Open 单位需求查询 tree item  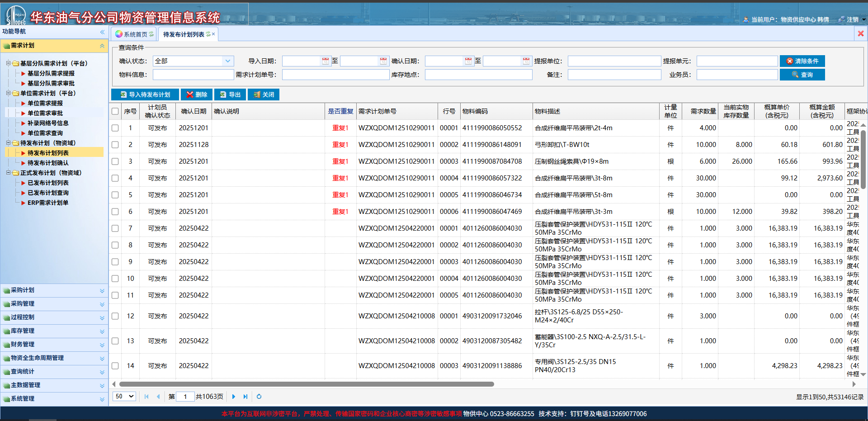(x=45, y=133)
